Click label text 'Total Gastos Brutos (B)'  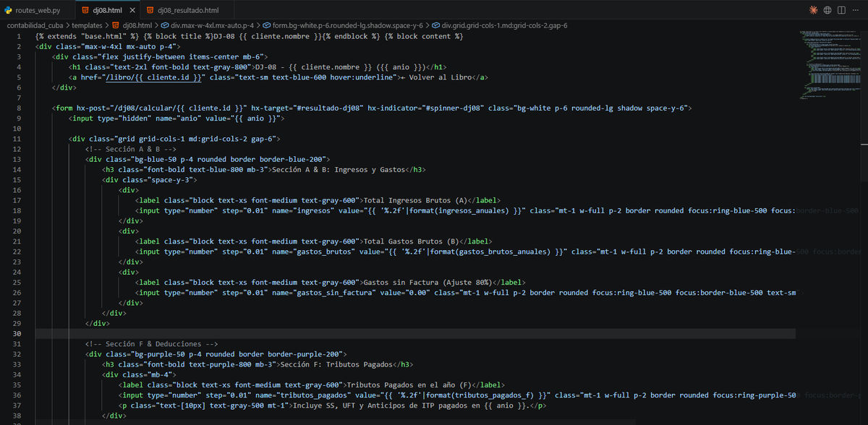click(411, 241)
